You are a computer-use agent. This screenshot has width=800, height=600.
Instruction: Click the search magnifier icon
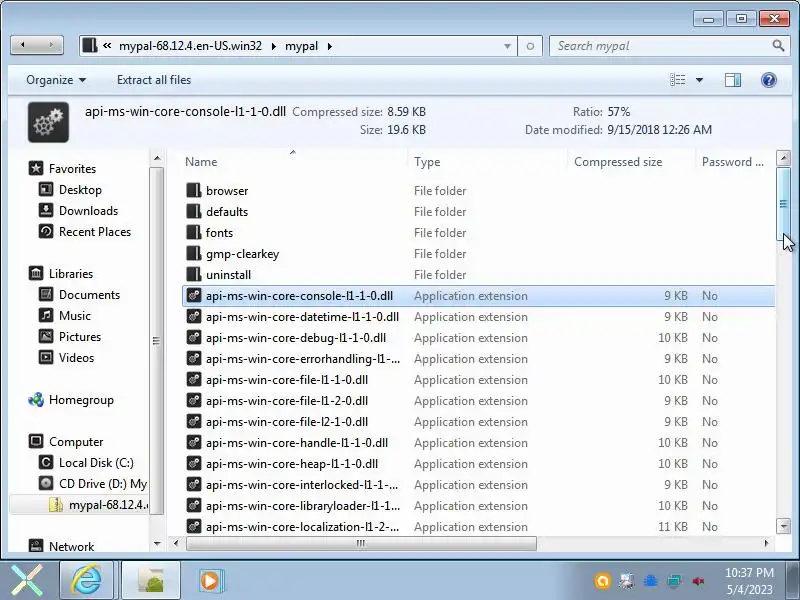click(x=778, y=45)
